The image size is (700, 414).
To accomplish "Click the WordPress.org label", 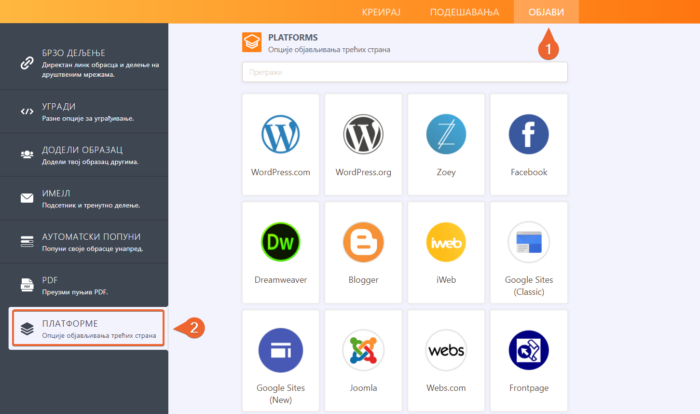I will pos(363,172).
